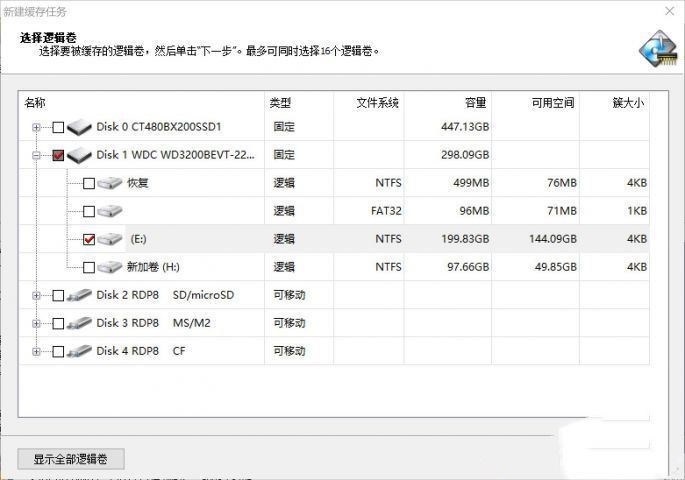This screenshot has height=480, width=685.
Task: Select the 恢复 volume name
Action: click(138, 183)
